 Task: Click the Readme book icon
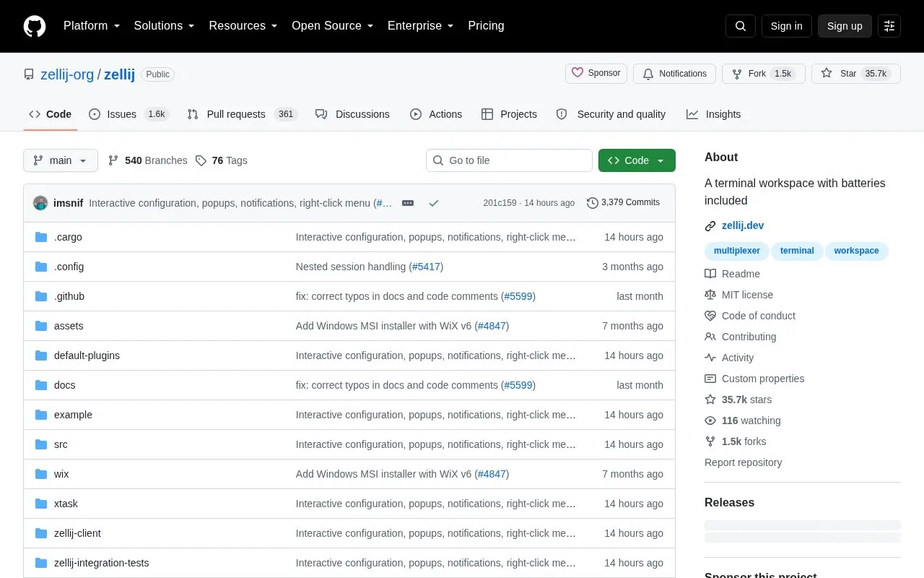pyautogui.click(x=710, y=274)
